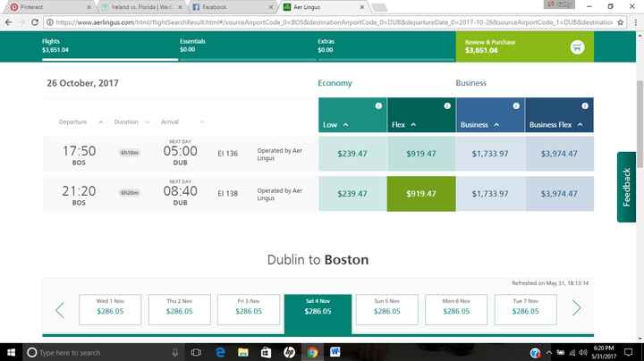Click the Feedback side button

[628, 187]
